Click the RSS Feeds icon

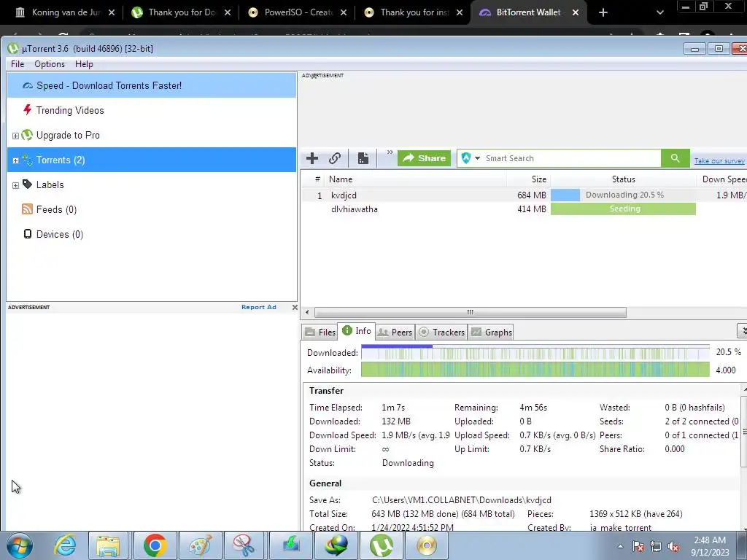[28, 209]
